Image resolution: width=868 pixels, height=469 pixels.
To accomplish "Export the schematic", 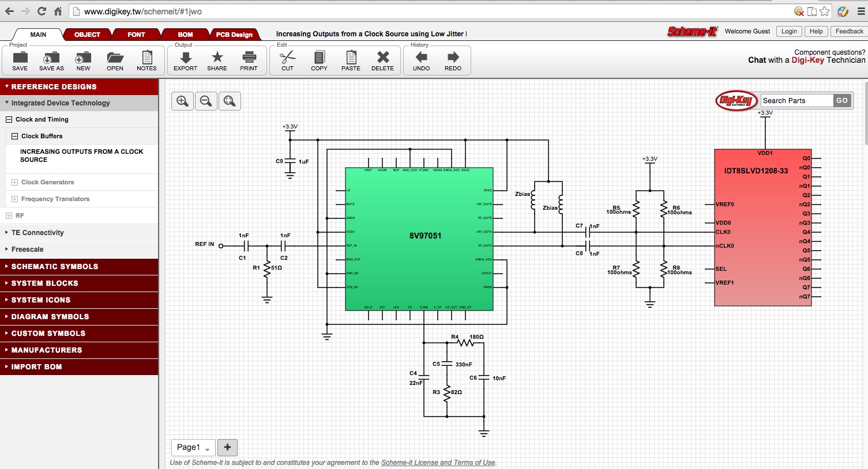I will [x=186, y=60].
